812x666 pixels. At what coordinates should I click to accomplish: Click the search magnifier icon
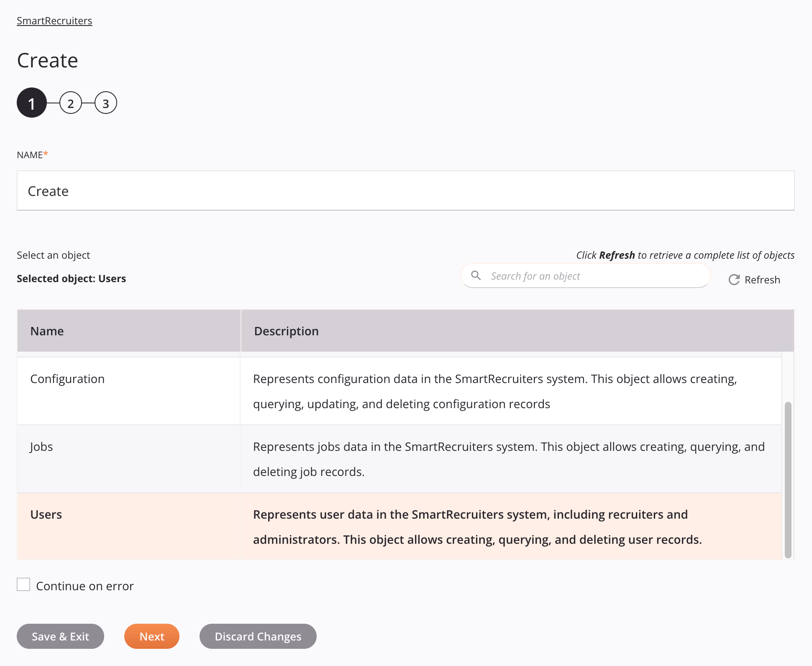477,275
